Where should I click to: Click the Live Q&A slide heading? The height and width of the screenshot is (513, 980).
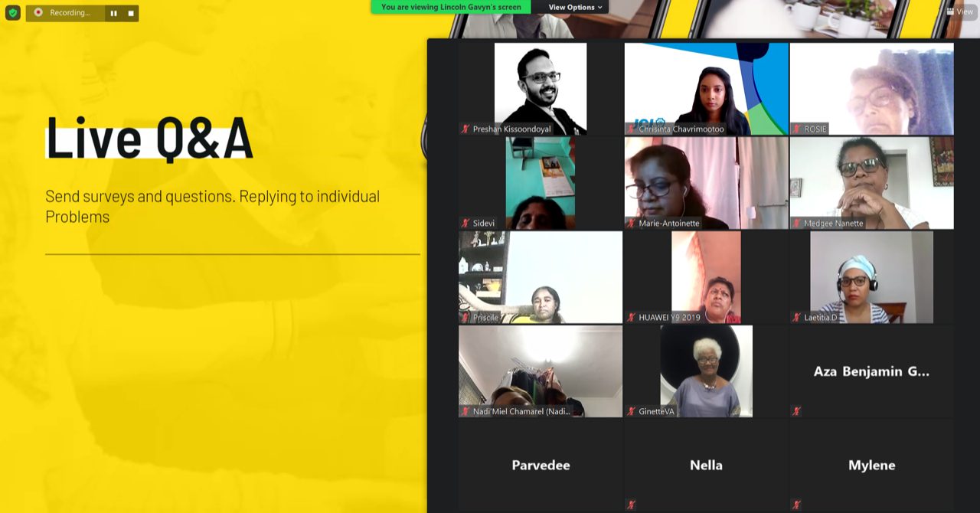click(149, 138)
